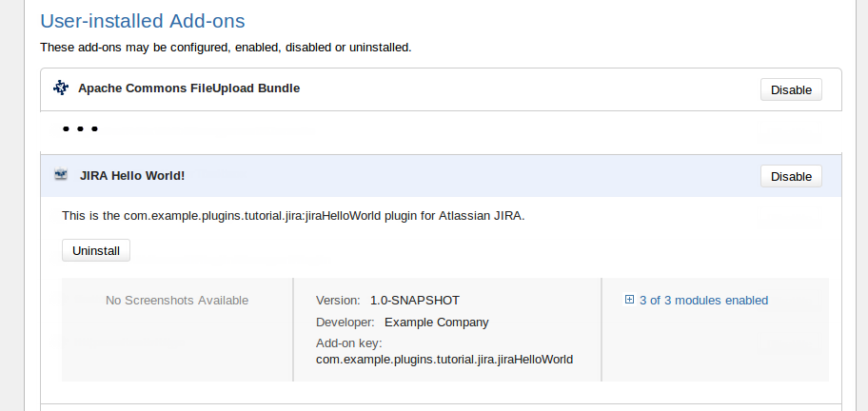Click the JIRA Hello World plugin description text

pyautogui.click(x=293, y=216)
